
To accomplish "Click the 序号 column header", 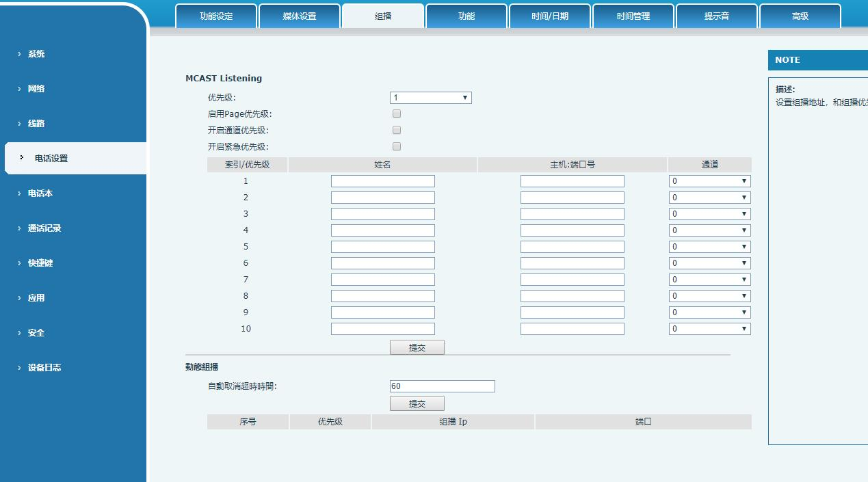I will click(248, 422).
